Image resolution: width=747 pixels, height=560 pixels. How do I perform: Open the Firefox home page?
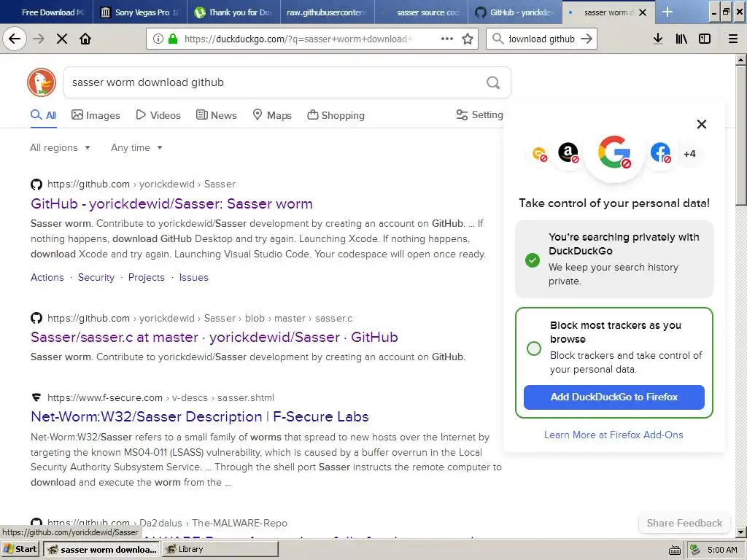coord(85,39)
